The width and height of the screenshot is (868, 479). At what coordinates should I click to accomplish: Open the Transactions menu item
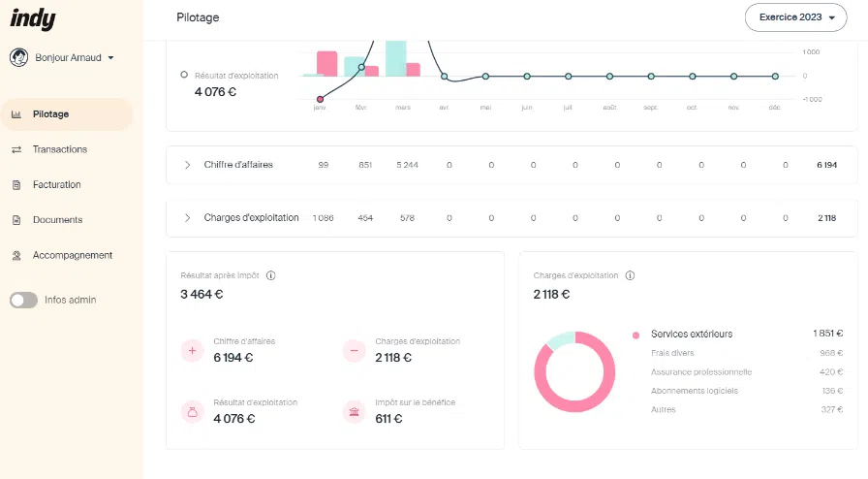[x=59, y=149]
